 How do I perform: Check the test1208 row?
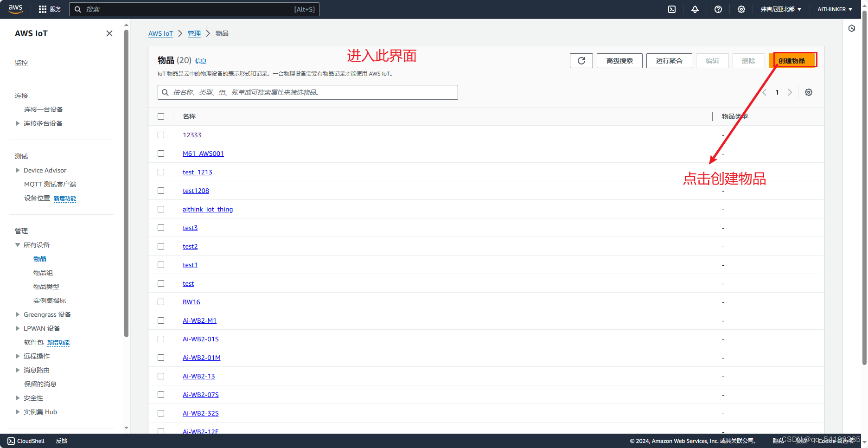(161, 191)
